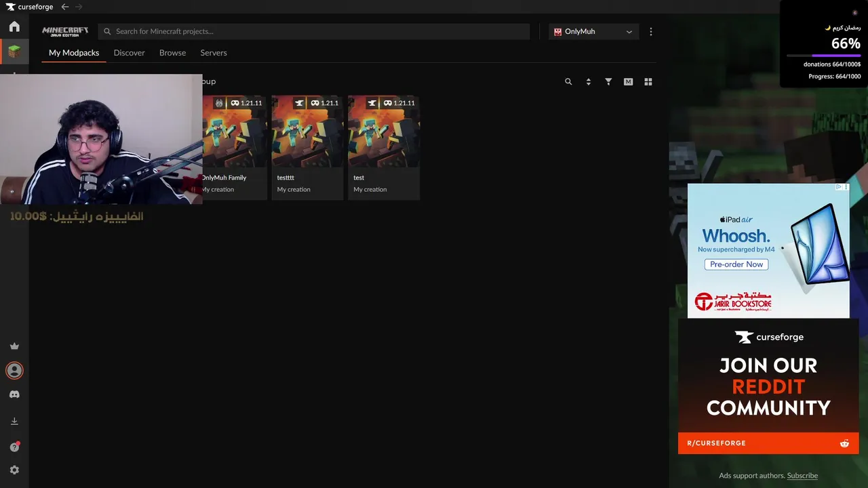Open the testttt modpack thumbnail
This screenshot has height=488, width=868.
[307, 131]
